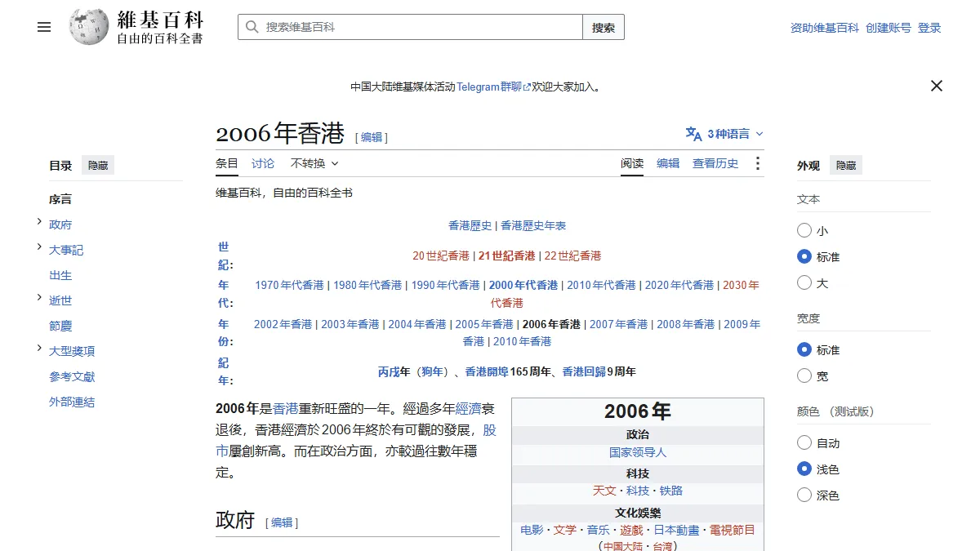
Task: Select 标准 text size option
Action: click(804, 257)
